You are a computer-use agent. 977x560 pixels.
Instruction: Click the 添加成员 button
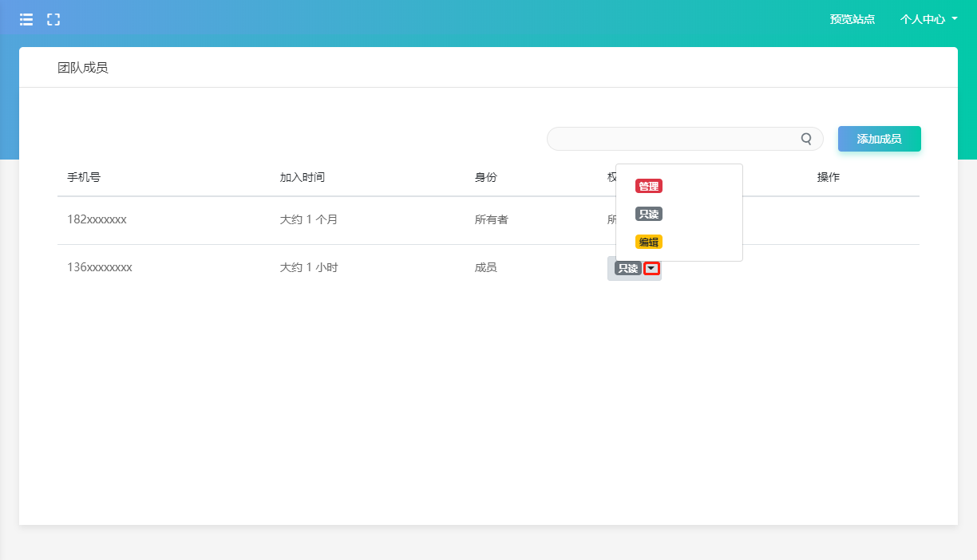tap(879, 139)
